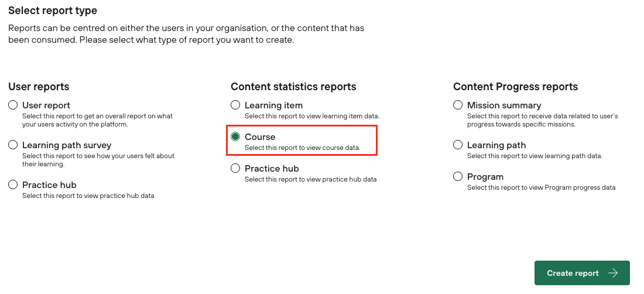Click the "Select report type" heading
The image size is (644, 294).
tap(53, 11)
